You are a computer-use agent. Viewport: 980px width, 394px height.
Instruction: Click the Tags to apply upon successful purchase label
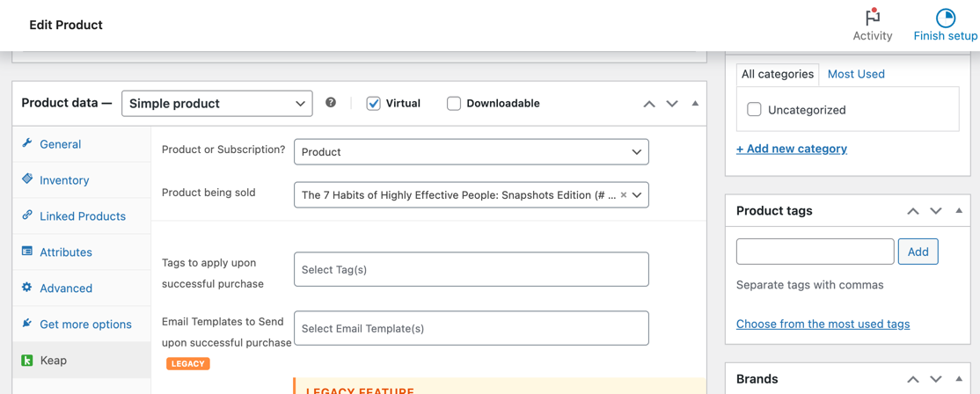(213, 274)
